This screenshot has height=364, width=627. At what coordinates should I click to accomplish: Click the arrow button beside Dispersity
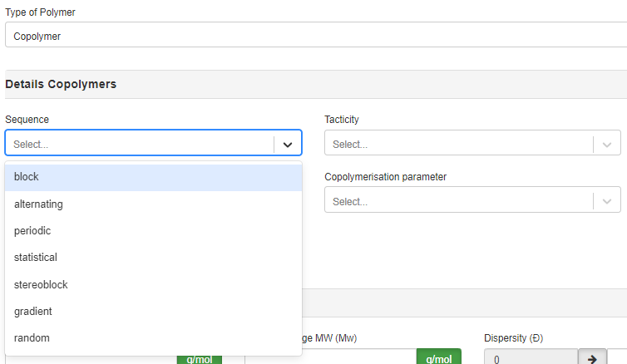click(592, 358)
